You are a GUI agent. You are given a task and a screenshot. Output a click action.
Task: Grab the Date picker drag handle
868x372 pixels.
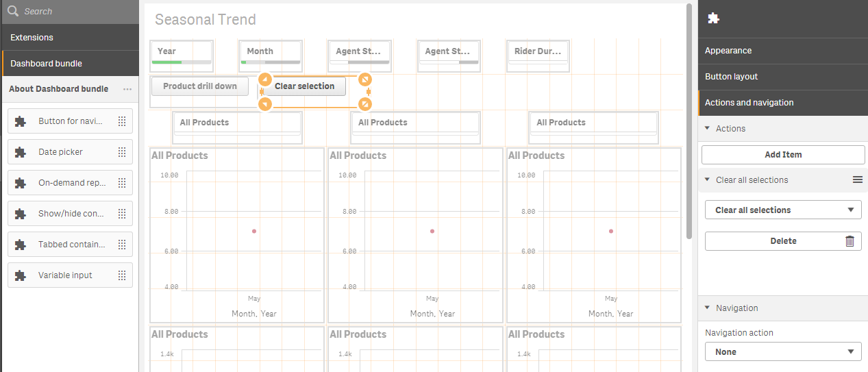point(122,152)
